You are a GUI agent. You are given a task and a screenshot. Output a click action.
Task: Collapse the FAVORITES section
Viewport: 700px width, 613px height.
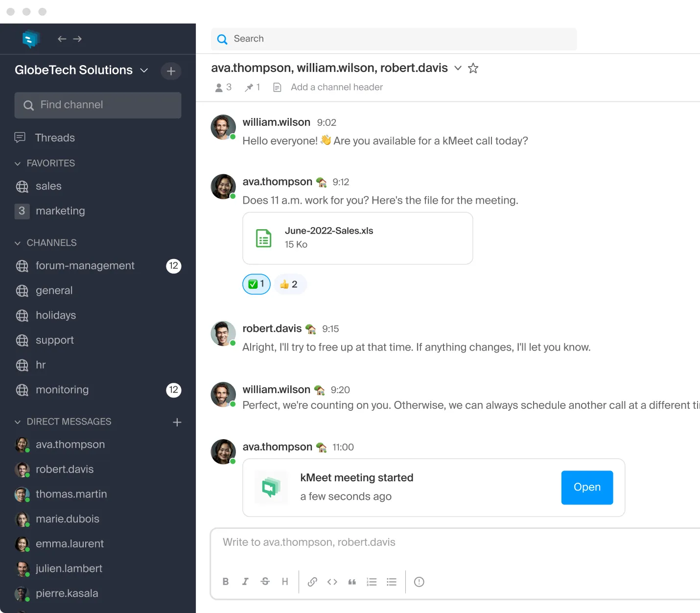click(x=18, y=164)
